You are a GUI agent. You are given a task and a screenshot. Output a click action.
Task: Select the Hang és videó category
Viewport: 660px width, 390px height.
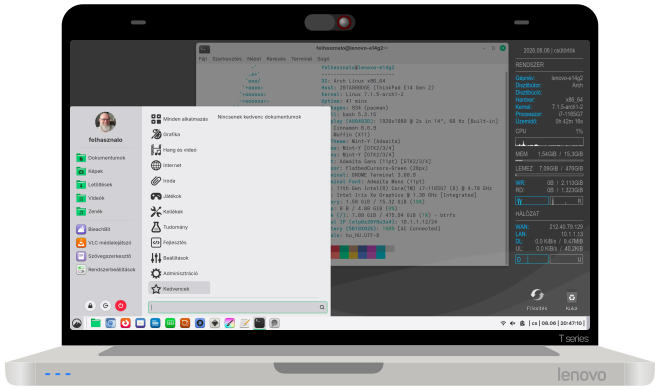point(179,150)
